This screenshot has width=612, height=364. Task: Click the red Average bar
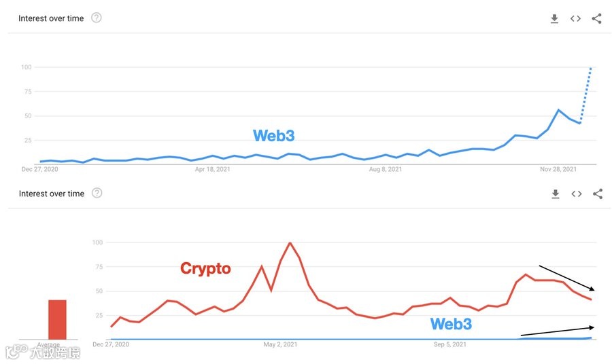pos(57,319)
